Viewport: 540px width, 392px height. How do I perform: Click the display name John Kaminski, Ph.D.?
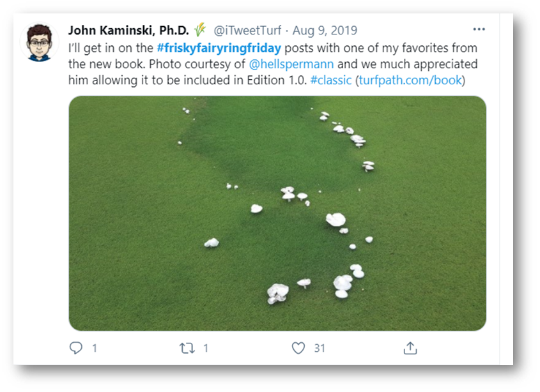[128, 30]
